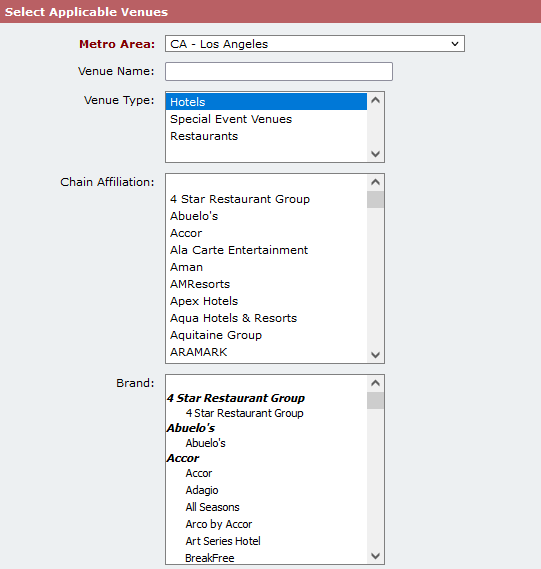
Task: Select Aqua Hotels & Resorts chain
Action: tap(266, 318)
